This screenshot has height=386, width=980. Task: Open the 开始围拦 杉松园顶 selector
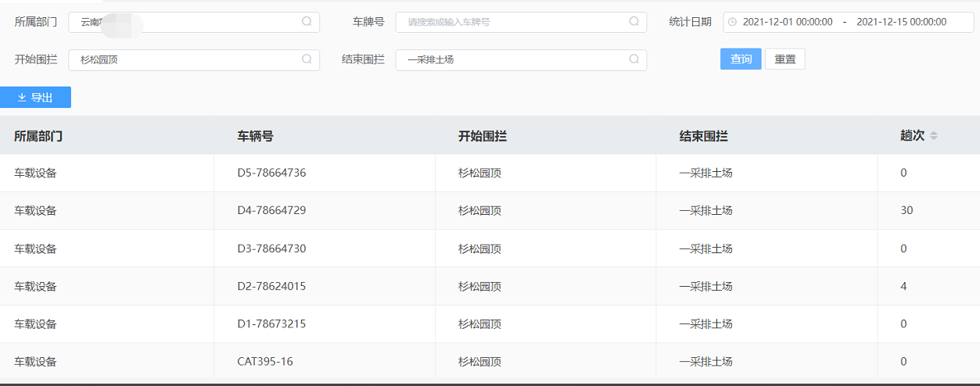click(188, 59)
